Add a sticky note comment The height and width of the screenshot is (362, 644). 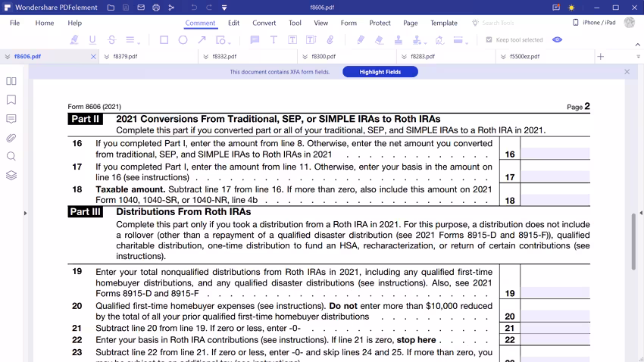coord(255,40)
